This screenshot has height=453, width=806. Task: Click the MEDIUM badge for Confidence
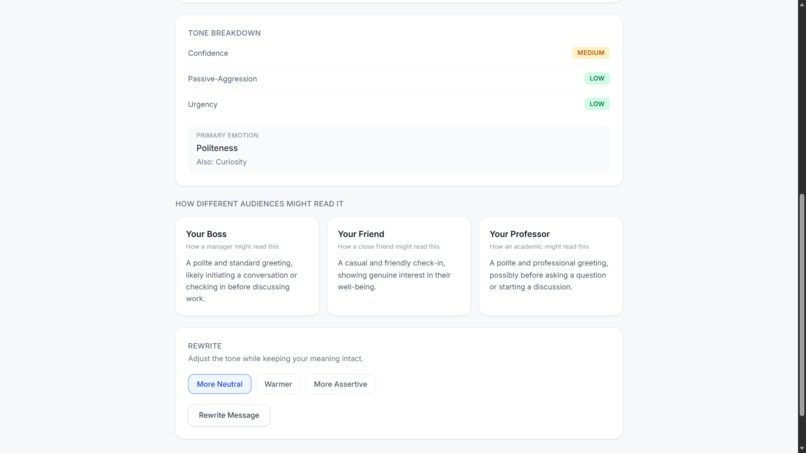591,53
